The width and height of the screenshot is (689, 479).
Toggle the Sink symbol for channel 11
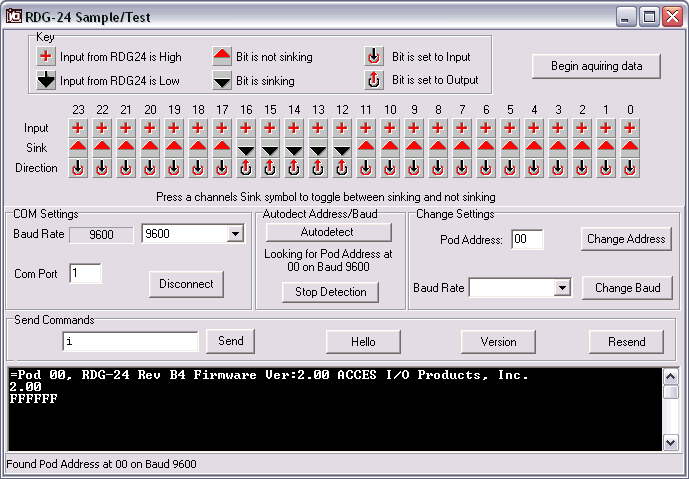pos(366,148)
